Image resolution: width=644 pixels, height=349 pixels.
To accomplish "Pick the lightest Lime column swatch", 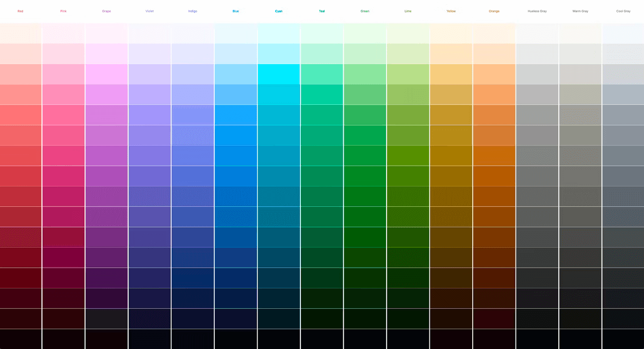I will pos(408,33).
